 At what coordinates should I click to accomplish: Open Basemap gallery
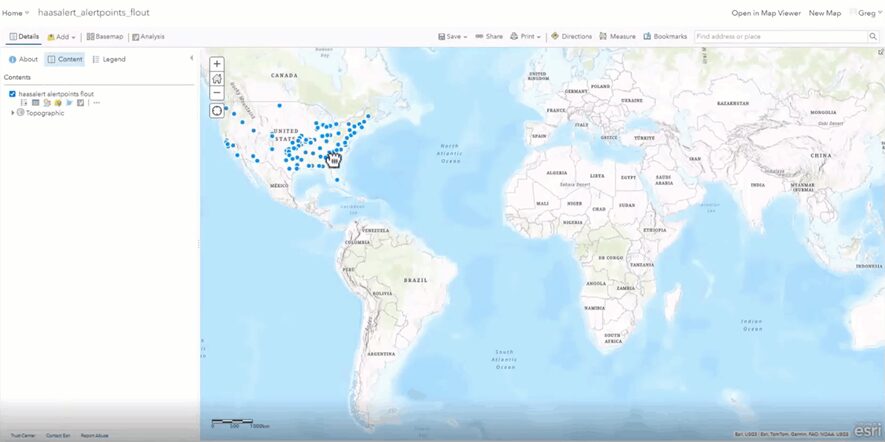(x=104, y=37)
